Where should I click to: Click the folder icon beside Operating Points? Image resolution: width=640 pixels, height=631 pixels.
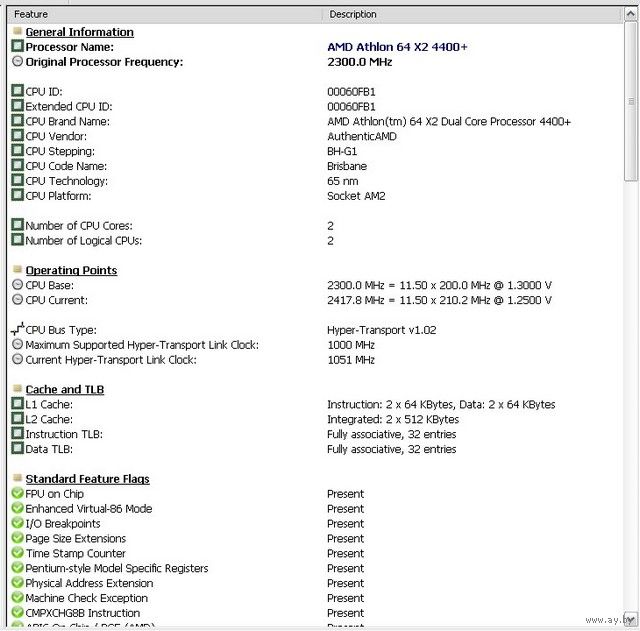tap(17, 269)
